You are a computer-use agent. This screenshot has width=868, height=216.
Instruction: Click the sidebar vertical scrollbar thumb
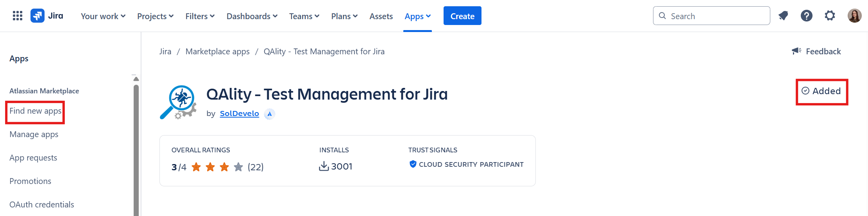(x=136, y=150)
